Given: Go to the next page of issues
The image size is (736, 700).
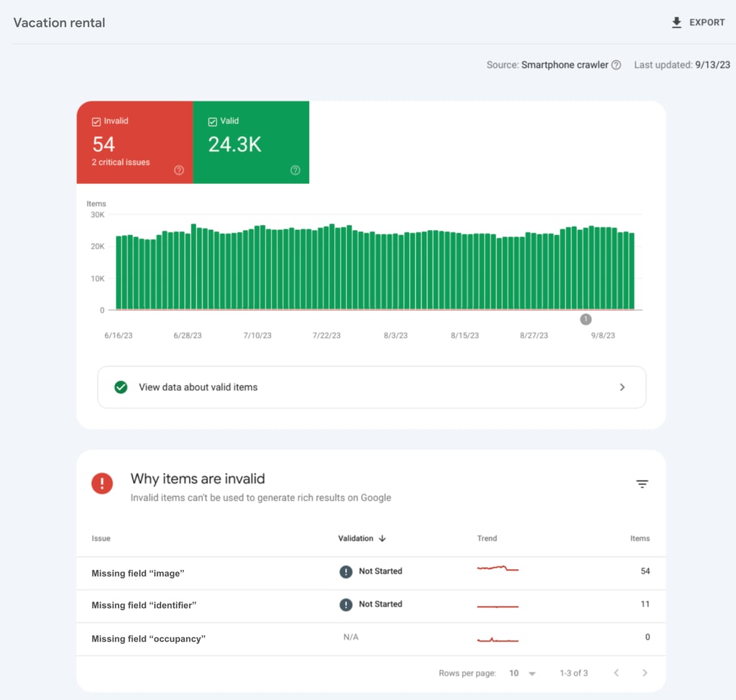Looking at the screenshot, I should click(645, 673).
